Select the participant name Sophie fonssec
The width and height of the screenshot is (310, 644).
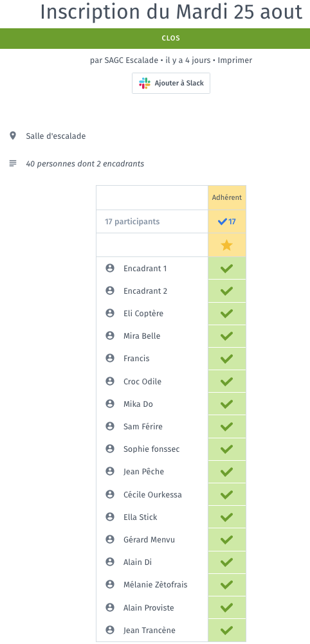[151, 449]
